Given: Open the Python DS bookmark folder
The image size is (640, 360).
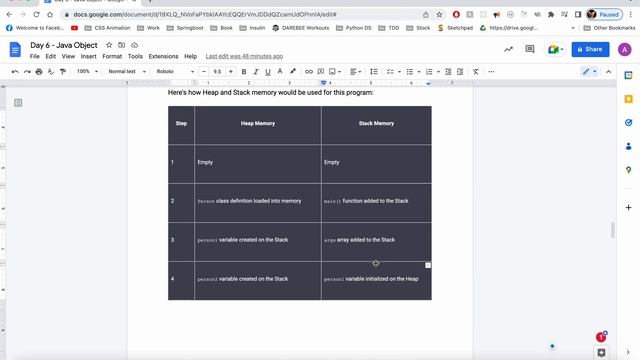Looking at the screenshot, I should pyautogui.click(x=354, y=28).
